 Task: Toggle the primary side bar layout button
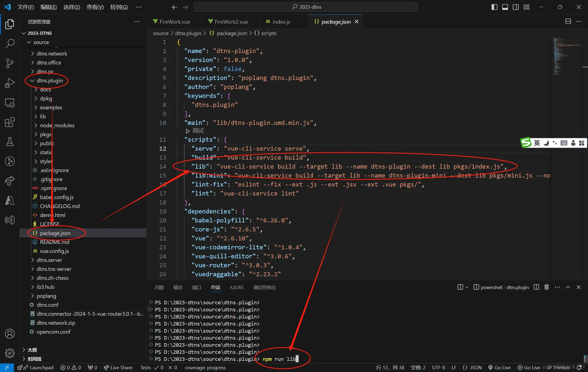pyautogui.click(x=494, y=7)
